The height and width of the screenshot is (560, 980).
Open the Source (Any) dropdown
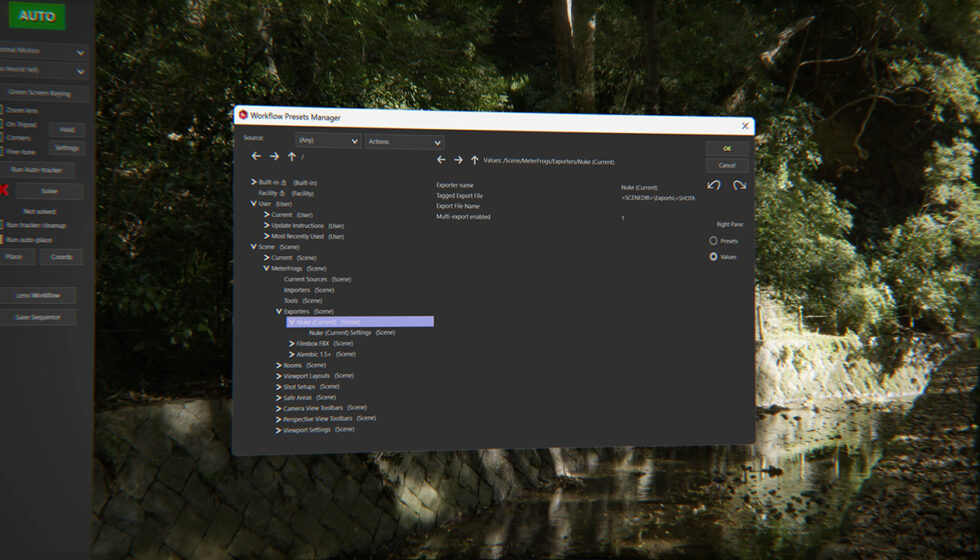click(x=328, y=141)
